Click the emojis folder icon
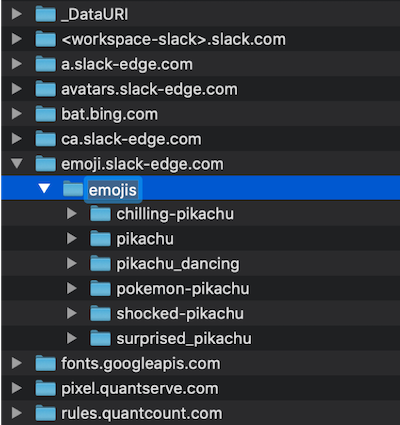Viewport: 400px width, 425px height. [73, 189]
